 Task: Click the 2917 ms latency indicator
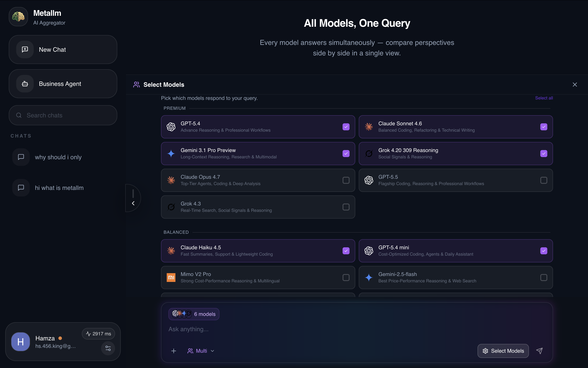pos(98,334)
